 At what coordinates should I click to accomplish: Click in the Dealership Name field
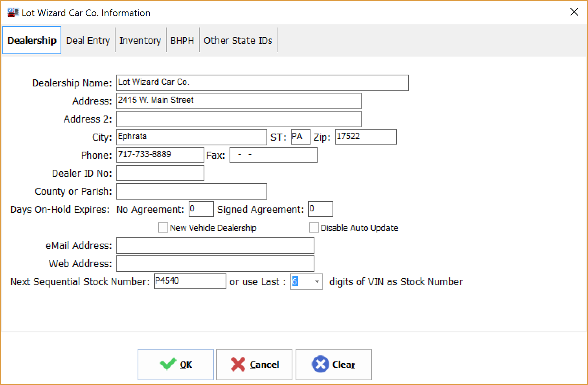262,83
